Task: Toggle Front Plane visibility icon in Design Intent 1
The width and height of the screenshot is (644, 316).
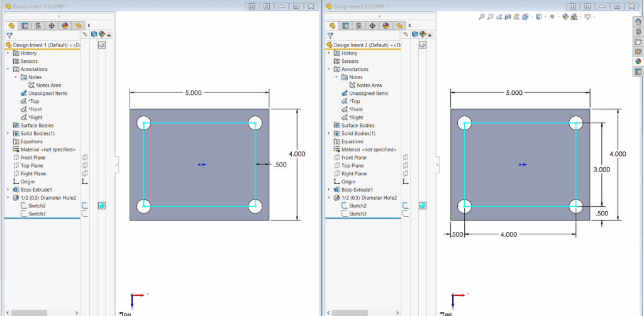Action: coord(85,157)
